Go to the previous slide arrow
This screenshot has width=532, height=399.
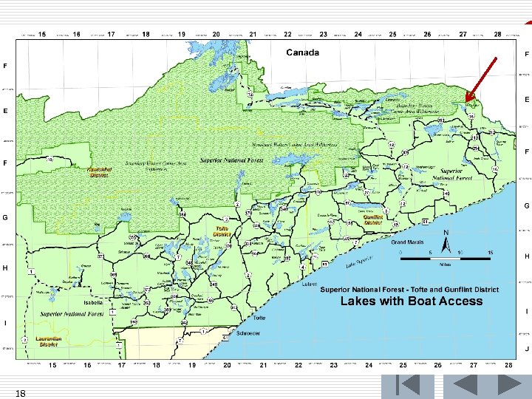pyautogui.click(x=465, y=385)
